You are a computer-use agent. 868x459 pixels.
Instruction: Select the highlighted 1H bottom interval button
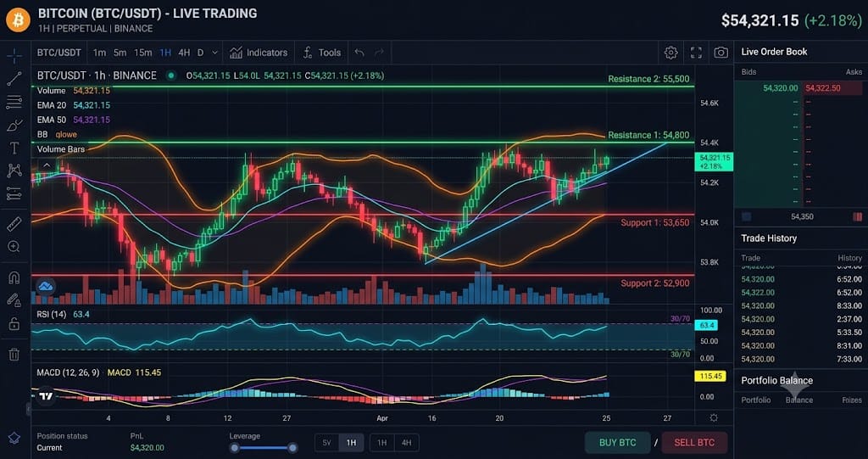pos(351,442)
